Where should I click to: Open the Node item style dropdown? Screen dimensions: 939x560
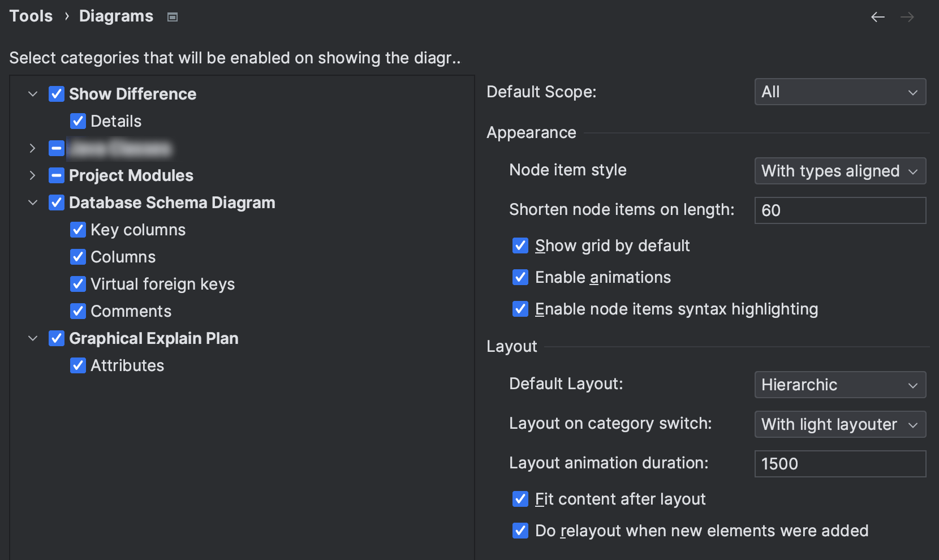coord(839,171)
